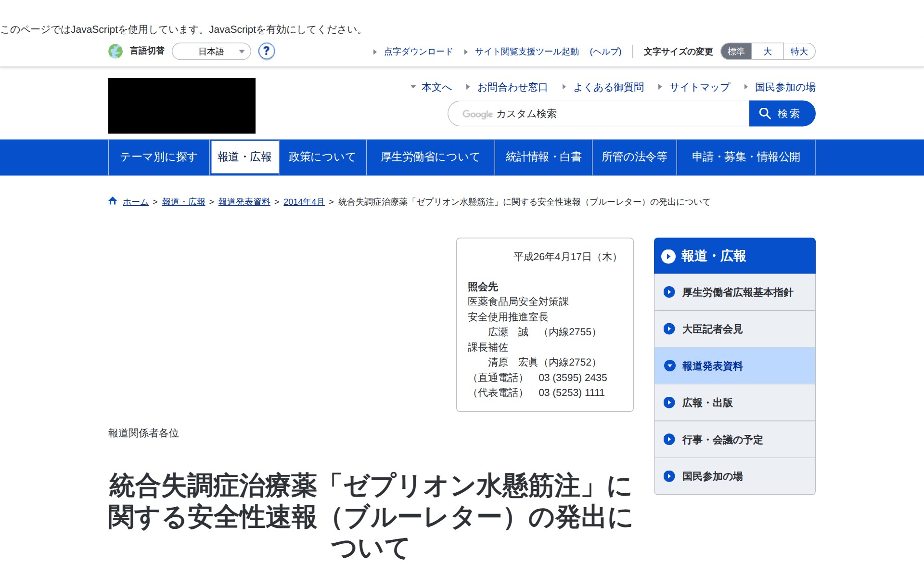Open the 2014年4月 breadcrumb link

(304, 202)
